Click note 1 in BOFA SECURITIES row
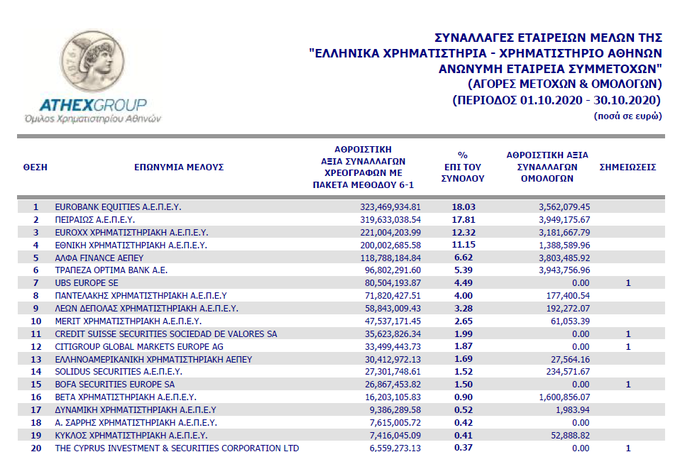 (x=628, y=384)
